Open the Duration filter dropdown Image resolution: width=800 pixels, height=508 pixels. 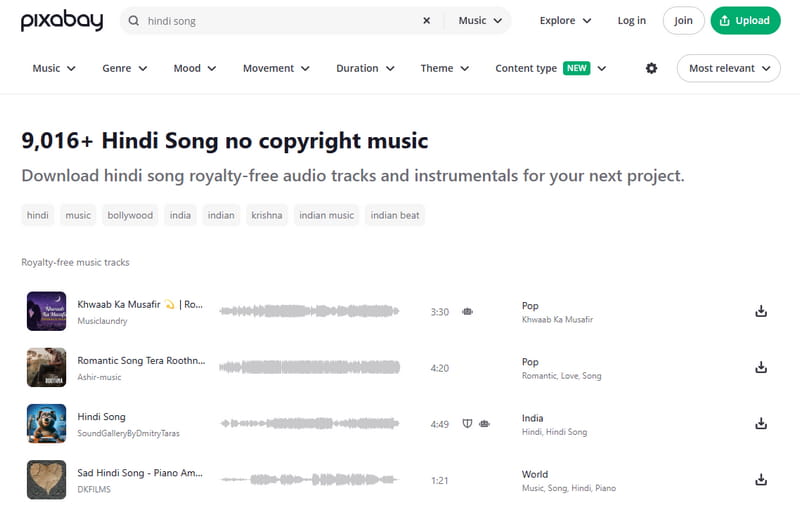tap(365, 68)
